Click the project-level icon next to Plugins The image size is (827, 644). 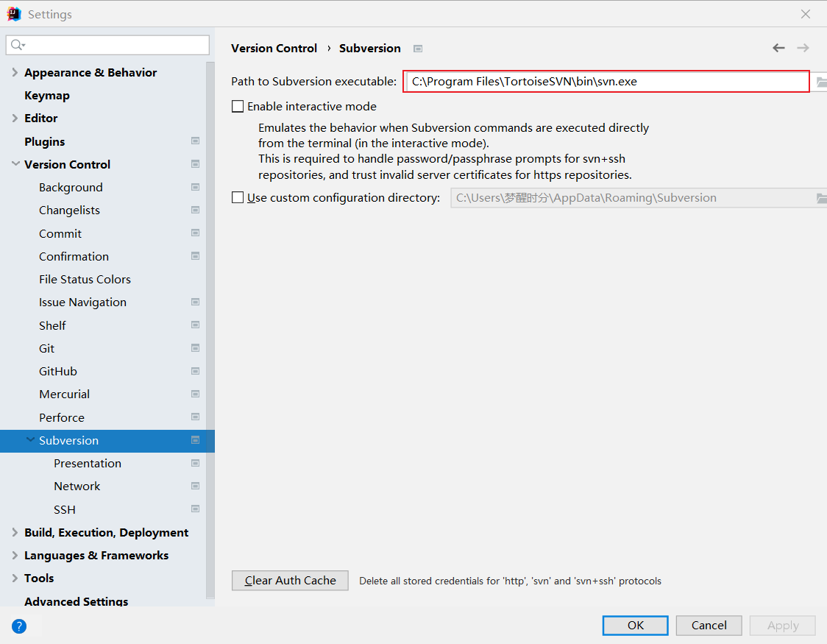[195, 141]
